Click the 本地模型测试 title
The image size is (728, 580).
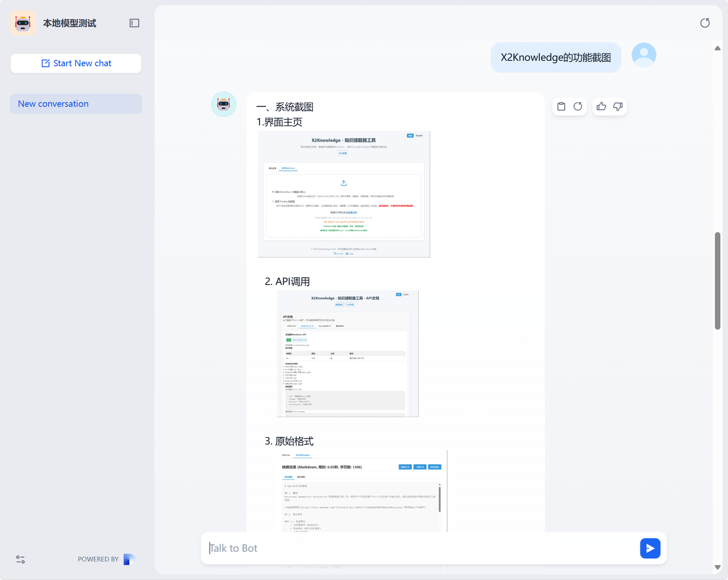pos(70,23)
